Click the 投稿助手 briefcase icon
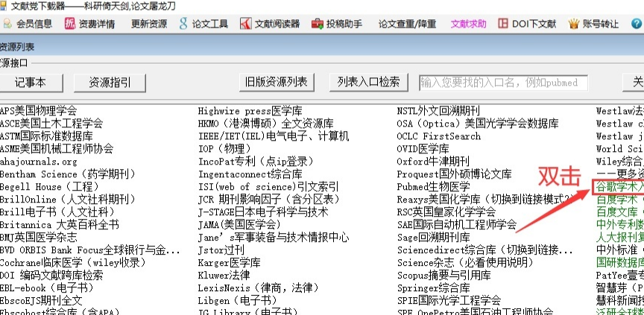 318,24
